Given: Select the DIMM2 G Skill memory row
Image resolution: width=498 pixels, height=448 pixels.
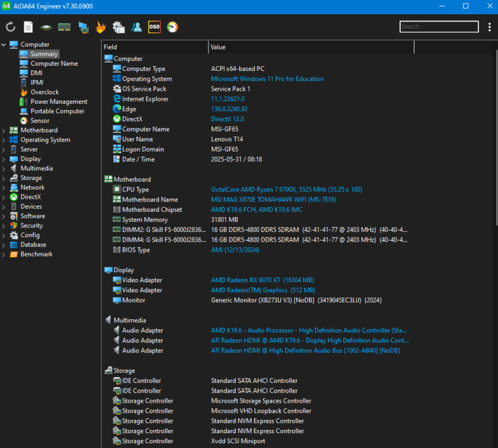Looking at the screenshot, I should tap(257, 230).
